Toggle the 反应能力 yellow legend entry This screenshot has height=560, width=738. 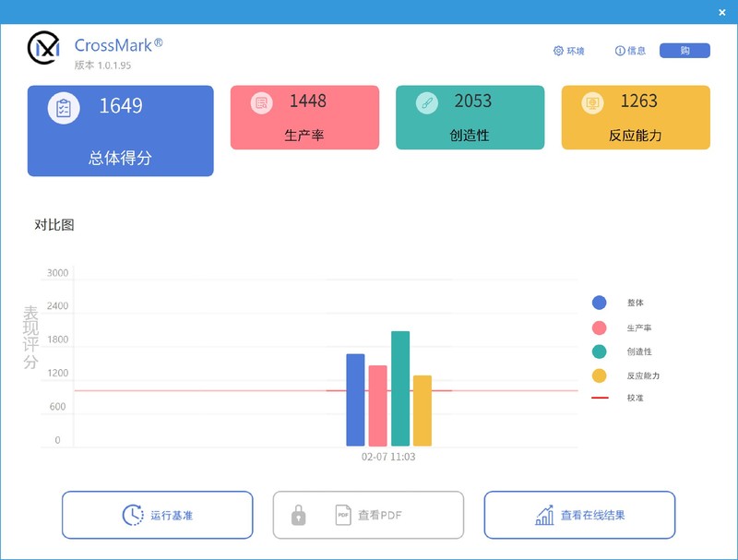[x=625, y=375]
